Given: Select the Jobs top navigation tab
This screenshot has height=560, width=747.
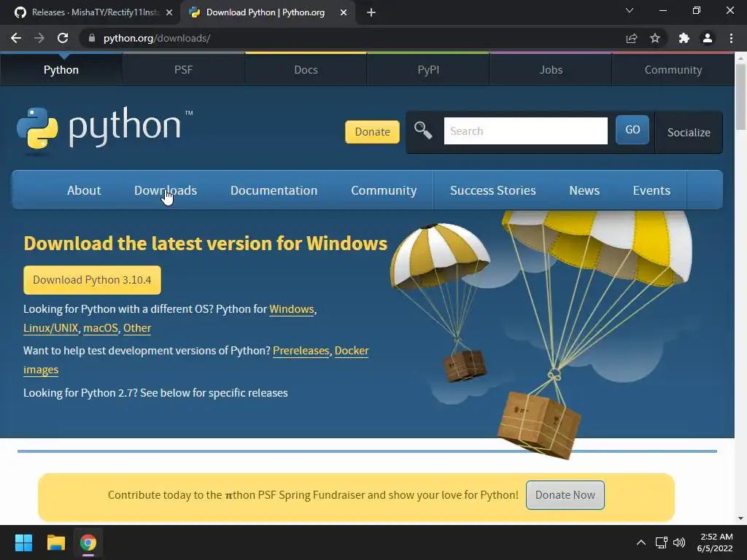Looking at the screenshot, I should click(x=551, y=69).
